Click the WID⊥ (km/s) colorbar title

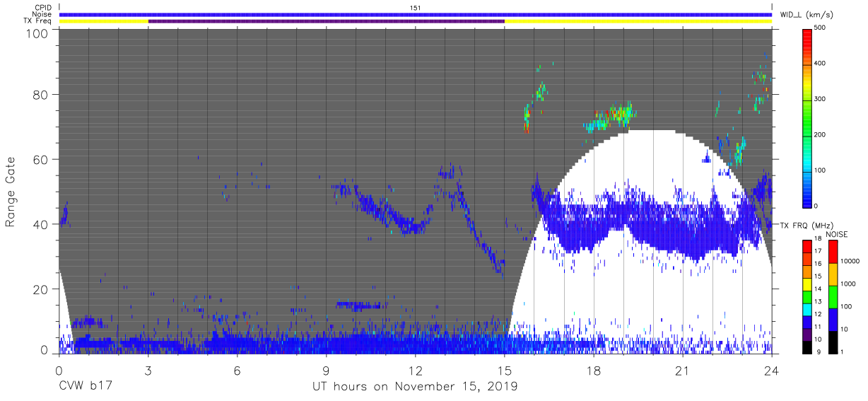(807, 15)
